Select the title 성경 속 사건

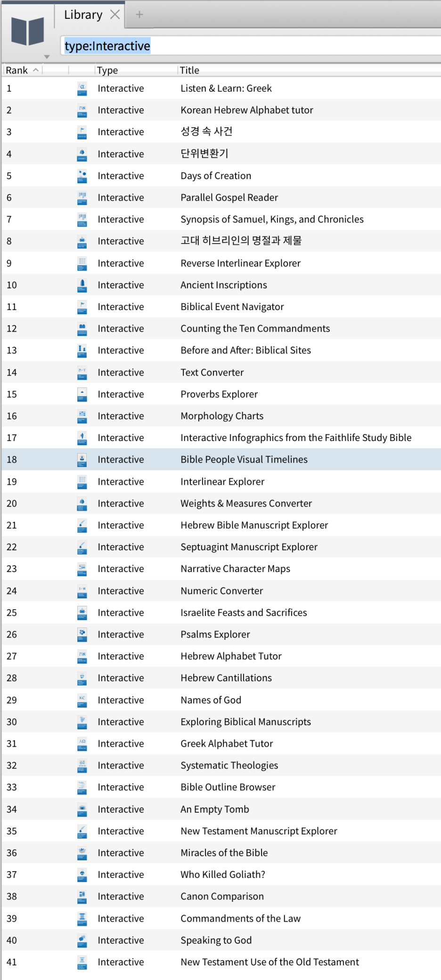[x=206, y=131]
